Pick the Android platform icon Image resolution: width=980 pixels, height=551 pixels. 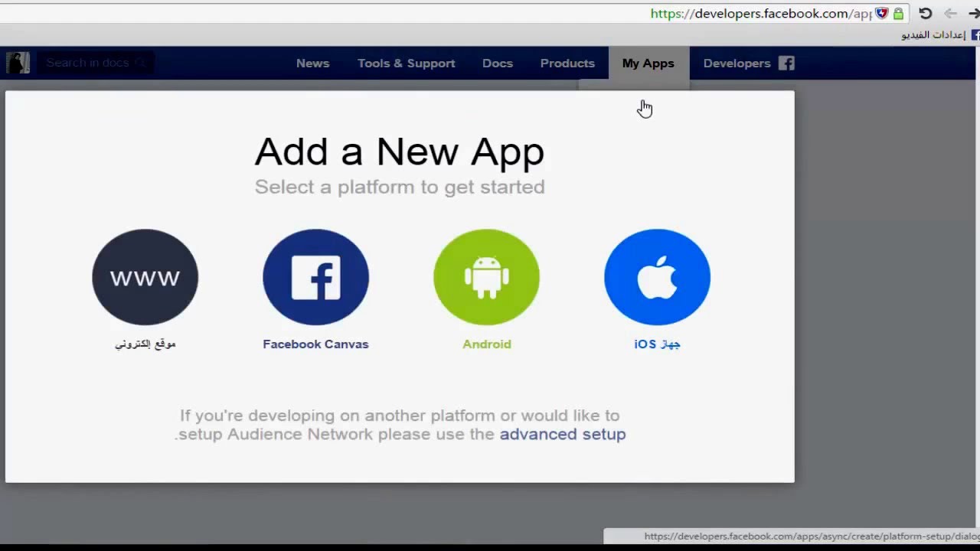click(x=486, y=277)
